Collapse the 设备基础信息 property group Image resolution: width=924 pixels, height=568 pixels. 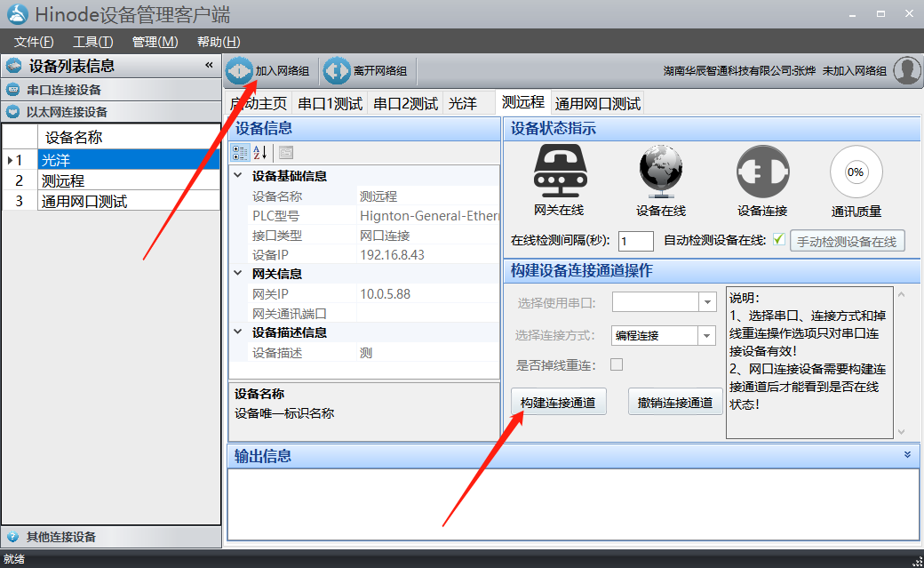[237, 175]
